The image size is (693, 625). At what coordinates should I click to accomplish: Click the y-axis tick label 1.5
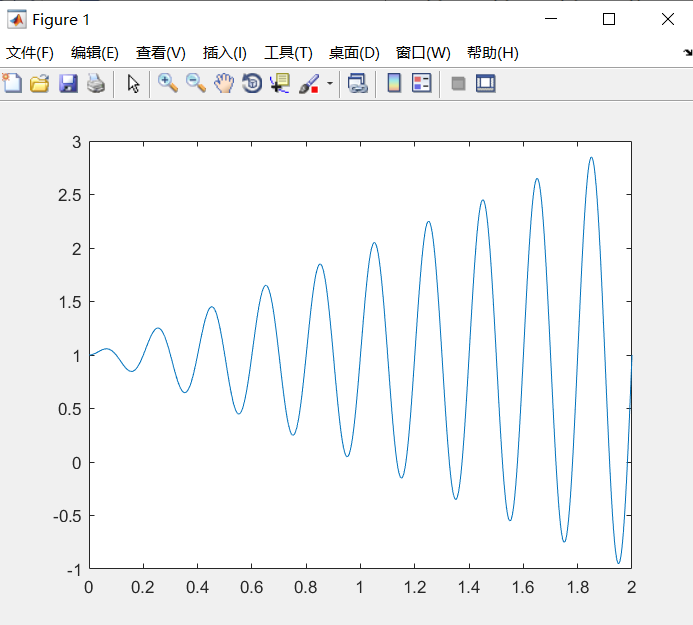70,302
